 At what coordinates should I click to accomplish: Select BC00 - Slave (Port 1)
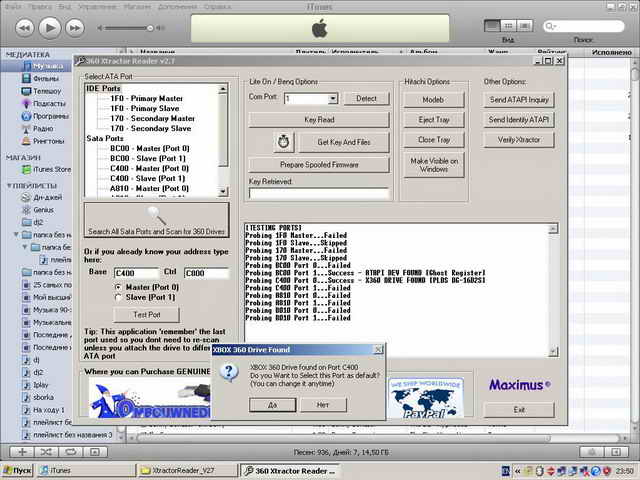(x=148, y=158)
